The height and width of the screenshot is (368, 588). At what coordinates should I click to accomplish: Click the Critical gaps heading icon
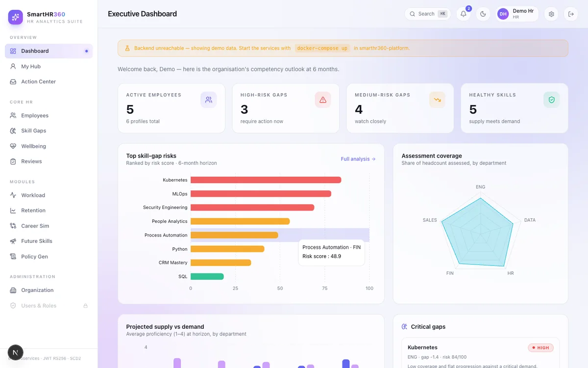click(x=404, y=327)
